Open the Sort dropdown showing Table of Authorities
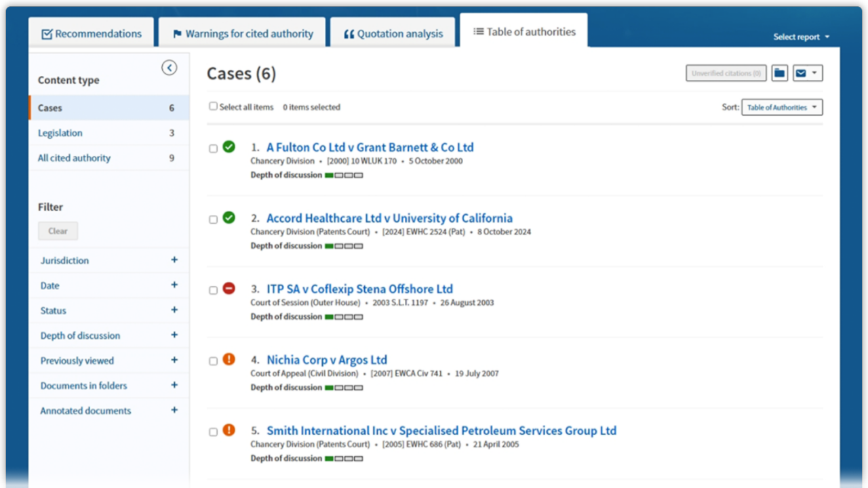 point(782,106)
